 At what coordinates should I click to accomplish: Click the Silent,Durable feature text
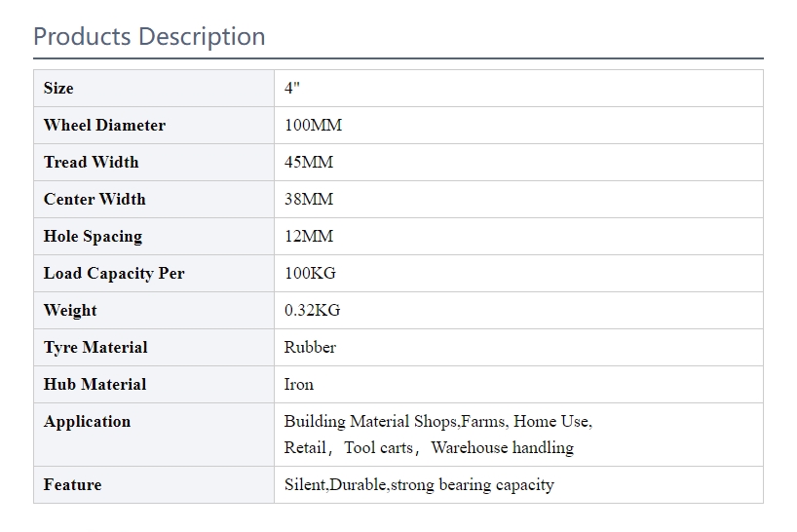click(336, 485)
